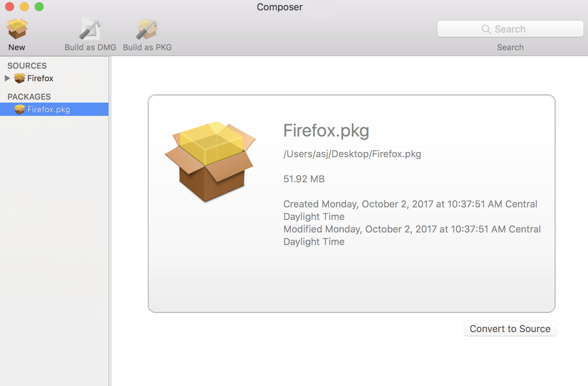Click the Build as DMG toolbar icon
The image size is (588, 386).
(90, 29)
